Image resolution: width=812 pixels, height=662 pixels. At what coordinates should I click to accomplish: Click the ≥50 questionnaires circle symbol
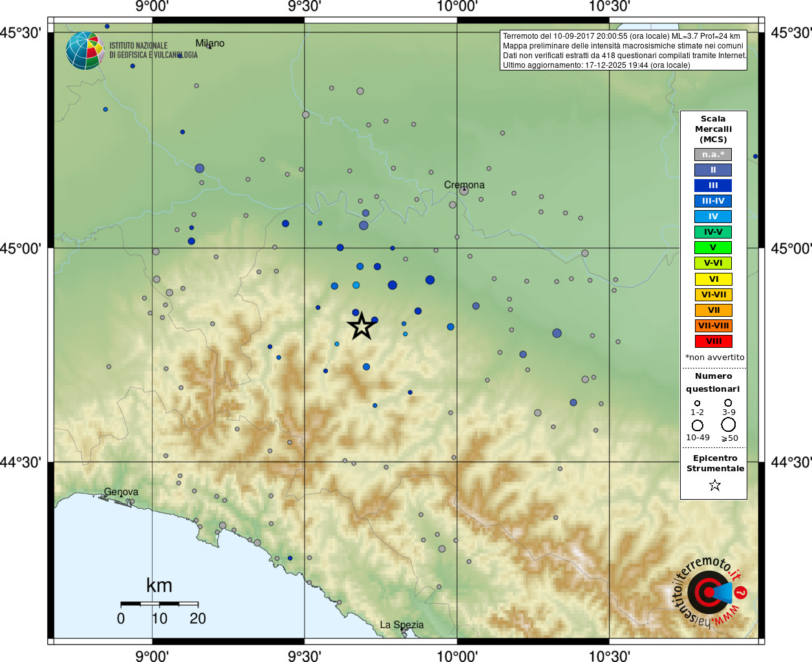(728, 425)
